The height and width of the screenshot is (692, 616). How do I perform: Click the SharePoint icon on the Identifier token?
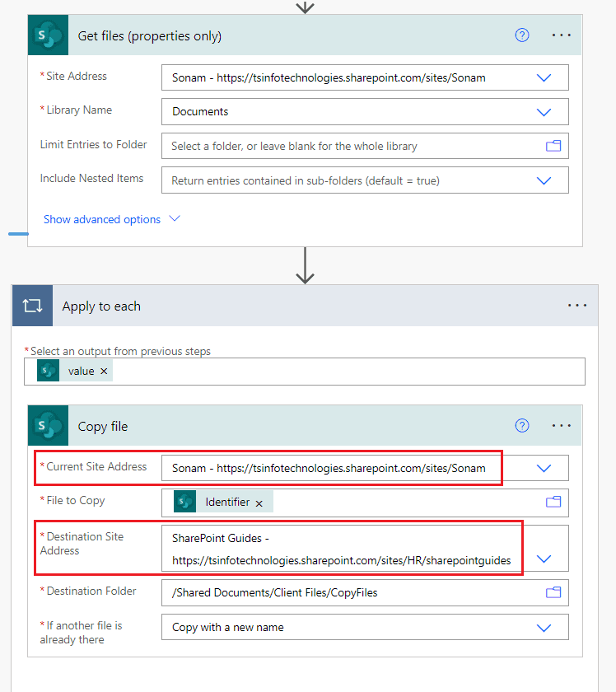tap(185, 502)
